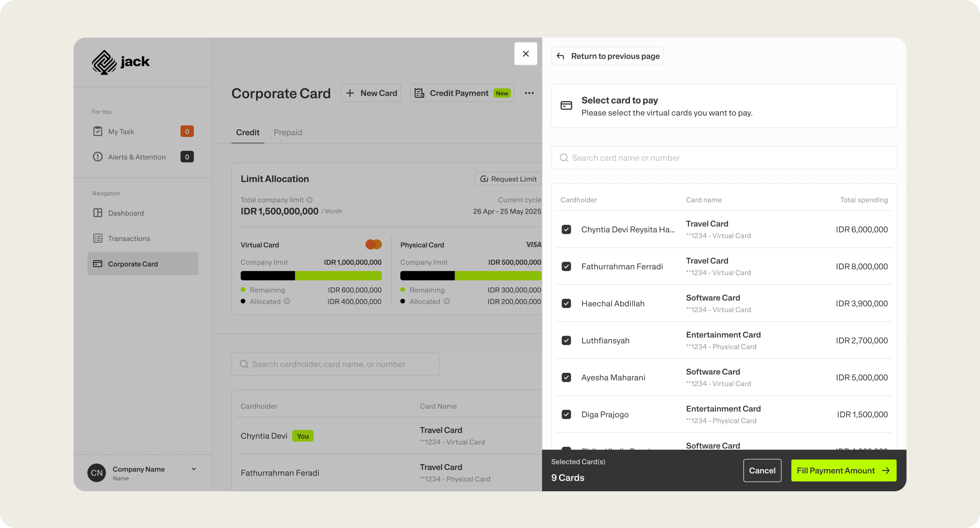Deselect Diga Prajogo's Entertainment Card checkbox
Viewport: 980px width, 528px height.
pyautogui.click(x=566, y=414)
